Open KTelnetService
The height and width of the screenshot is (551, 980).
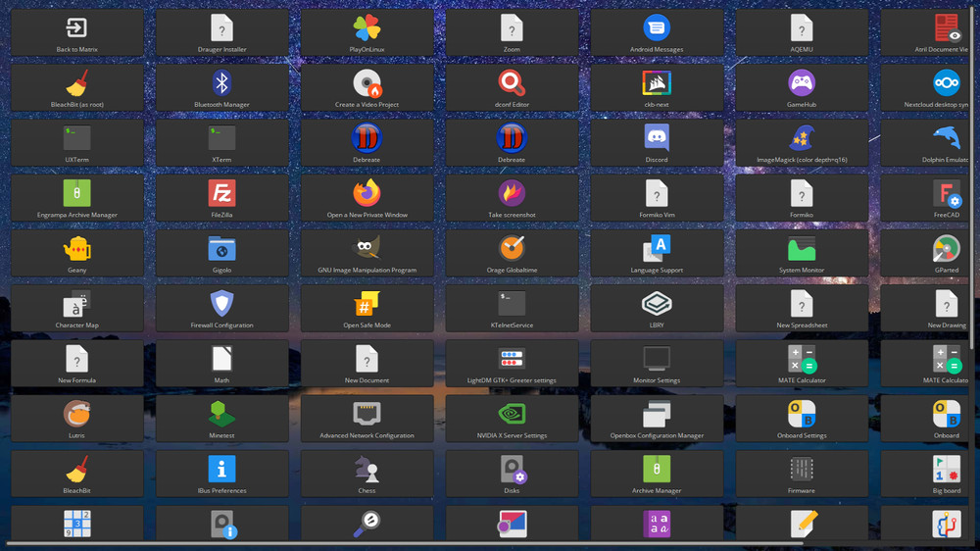coord(512,308)
